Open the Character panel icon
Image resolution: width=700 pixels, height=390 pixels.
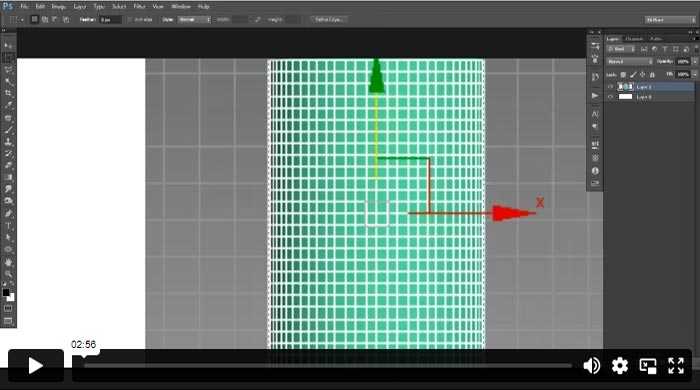tap(595, 114)
